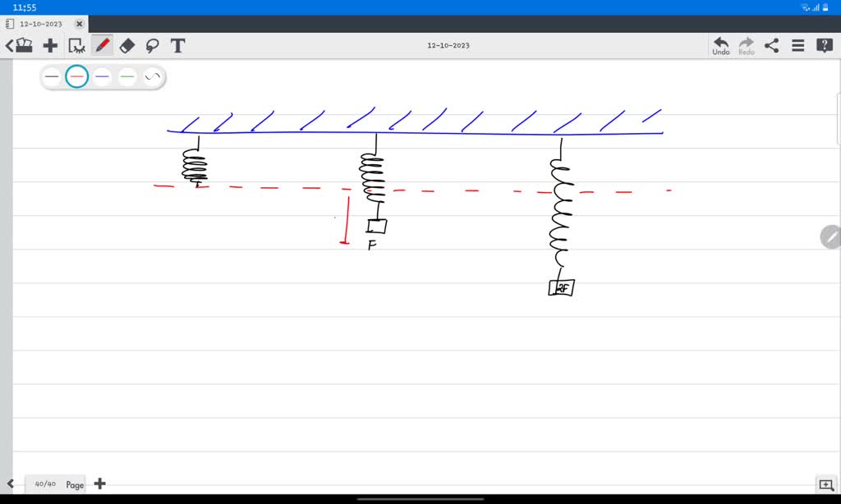Open page number 40/40 field
The height and width of the screenshot is (504, 841).
click(x=45, y=483)
